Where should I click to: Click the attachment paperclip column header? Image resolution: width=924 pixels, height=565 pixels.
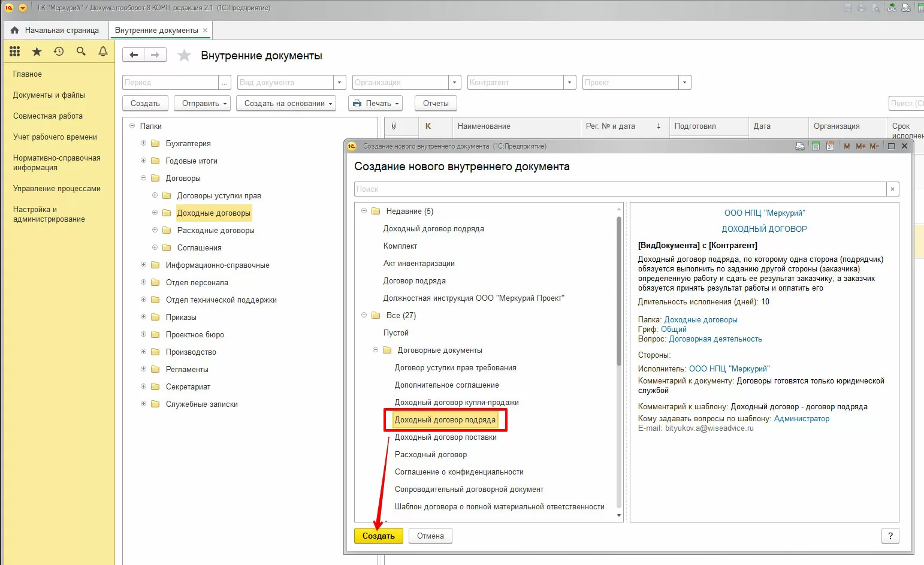[x=394, y=126]
